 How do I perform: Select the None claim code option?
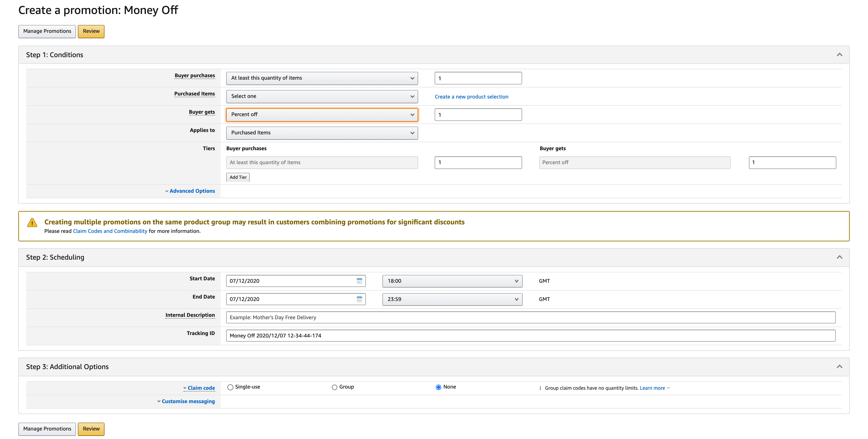438,387
